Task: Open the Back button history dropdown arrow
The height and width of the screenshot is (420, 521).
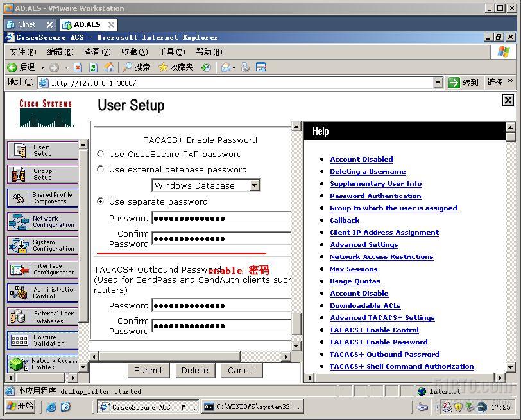Action: point(42,68)
